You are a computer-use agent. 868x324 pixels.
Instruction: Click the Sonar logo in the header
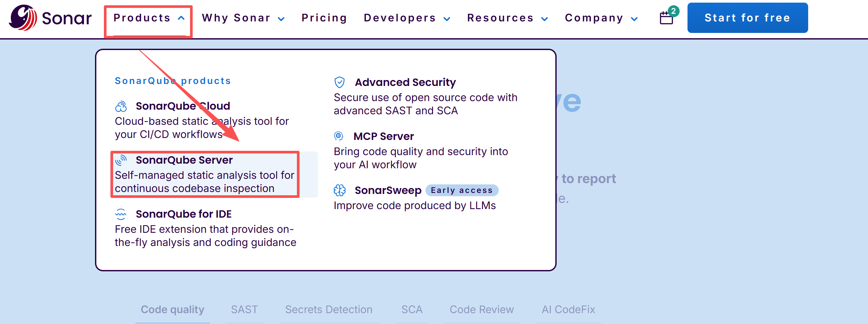(50, 18)
